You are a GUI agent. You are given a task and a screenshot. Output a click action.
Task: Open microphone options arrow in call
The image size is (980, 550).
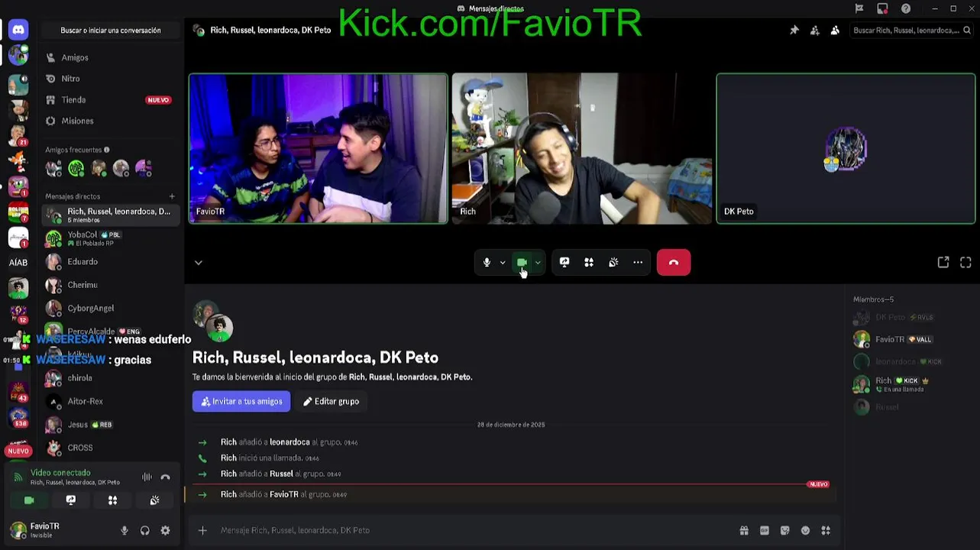(503, 262)
